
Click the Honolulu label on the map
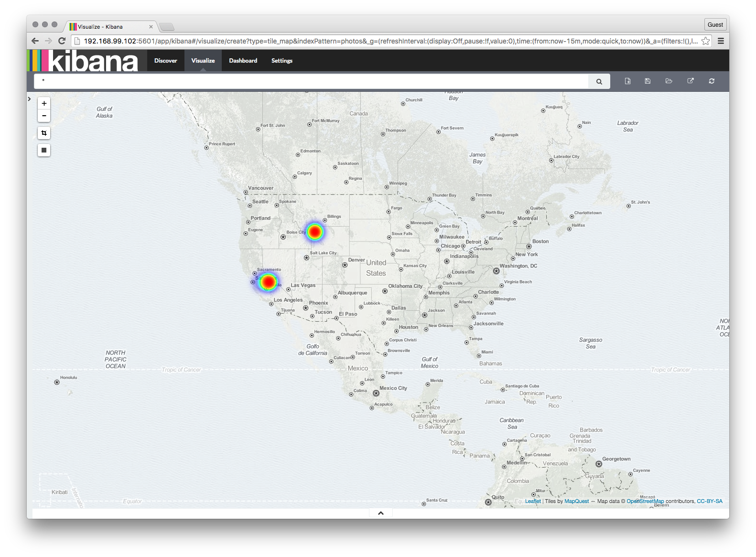click(68, 378)
